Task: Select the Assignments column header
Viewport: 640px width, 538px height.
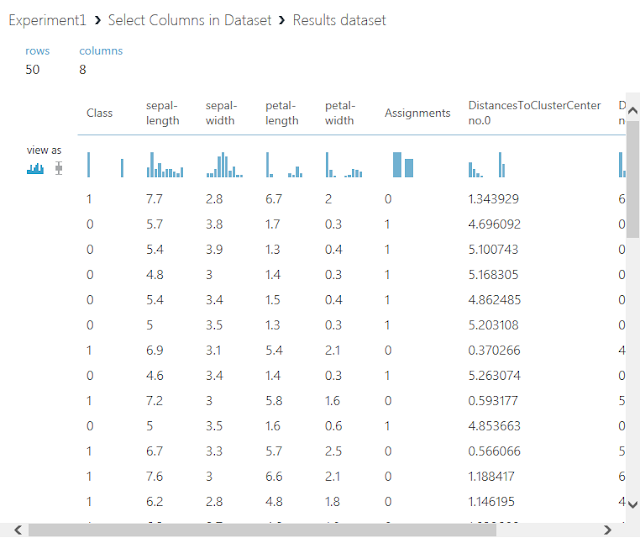Action: pyautogui.click(x=417, y=113)
